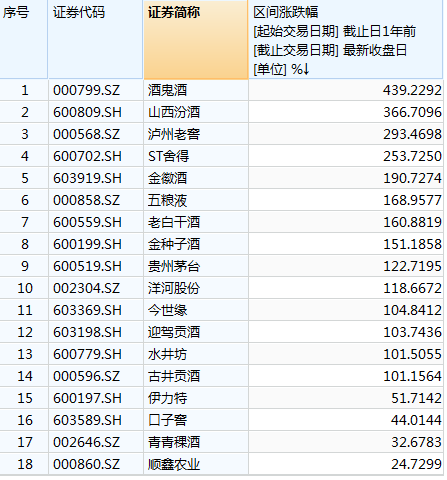The image size is (447, 480).
Task: Click the 证券代码 column header
Action: 95,39
